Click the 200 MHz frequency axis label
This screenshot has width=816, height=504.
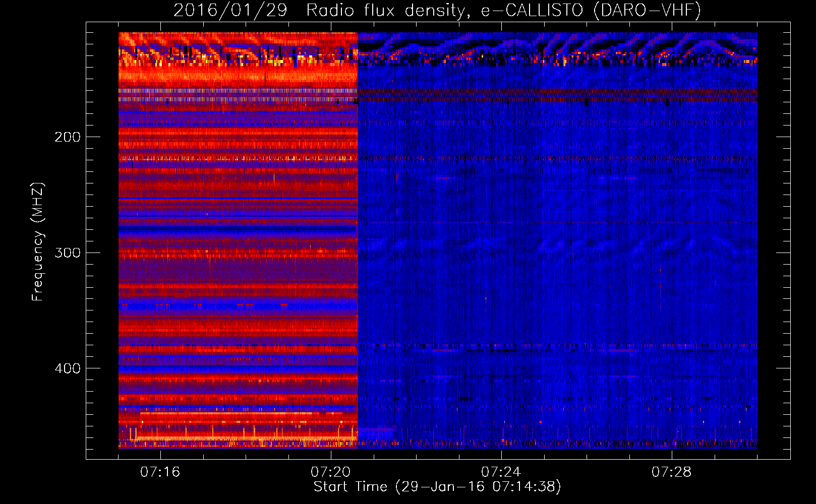[68, 137]
